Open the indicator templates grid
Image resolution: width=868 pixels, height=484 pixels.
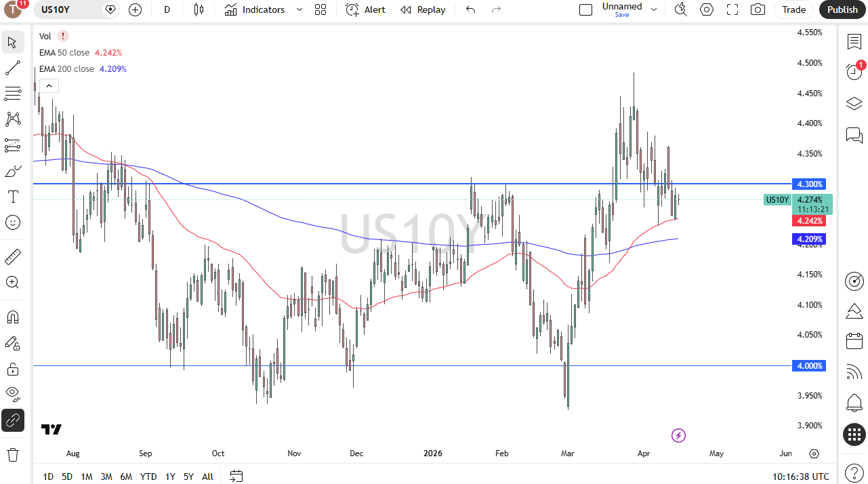[321, 9]
